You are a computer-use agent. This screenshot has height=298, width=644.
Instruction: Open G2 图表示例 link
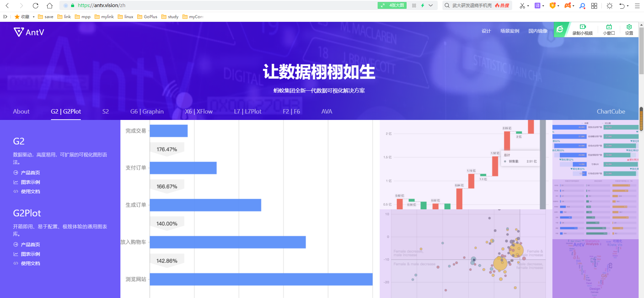click(27, 182)
